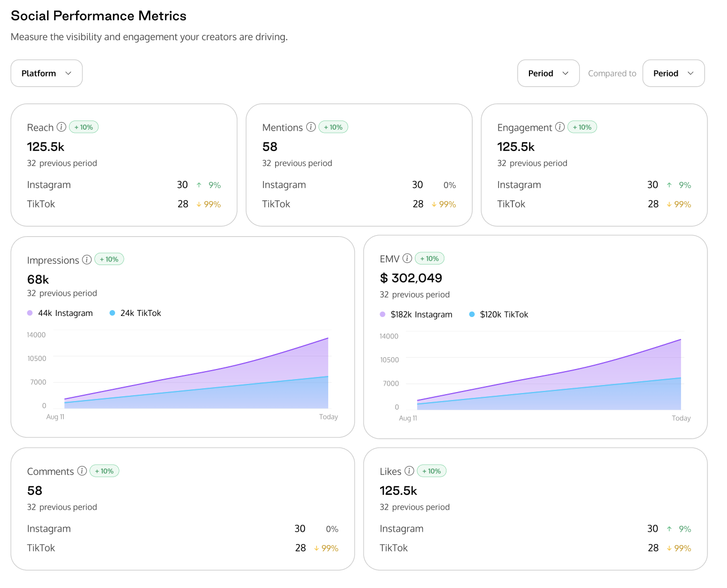Click the Comments info icon
This screenshot has width=727, height=588.
click(x=82, y=471)
